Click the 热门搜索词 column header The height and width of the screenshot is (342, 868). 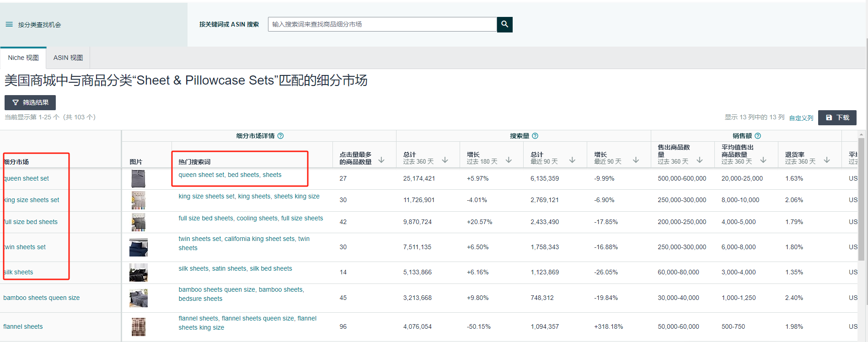pyautogui.click(x=194, y=162)
